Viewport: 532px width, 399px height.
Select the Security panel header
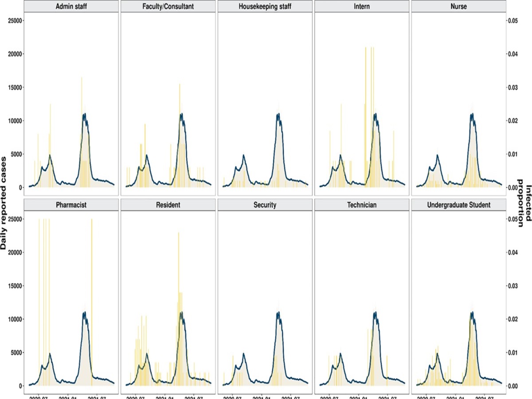(x=265, y=205)
